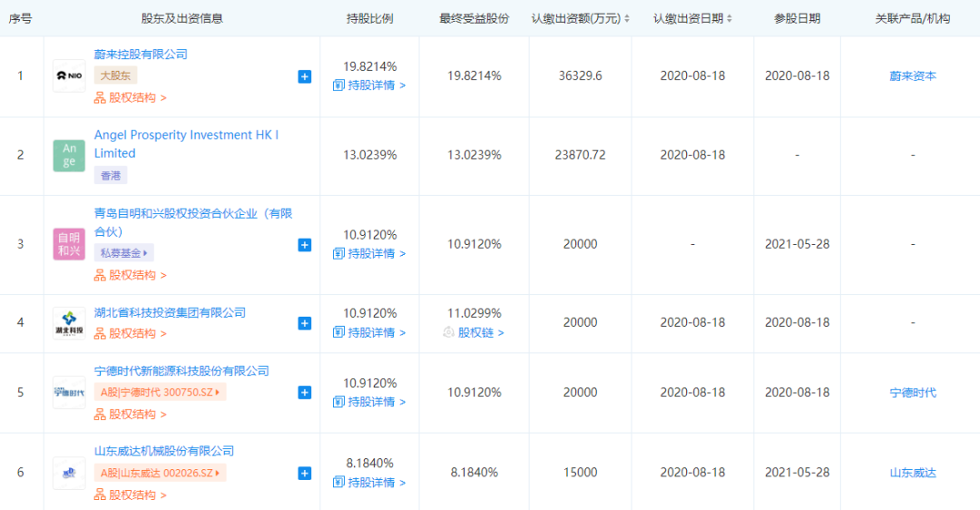Click the NIO company logo

click(69, 76)
